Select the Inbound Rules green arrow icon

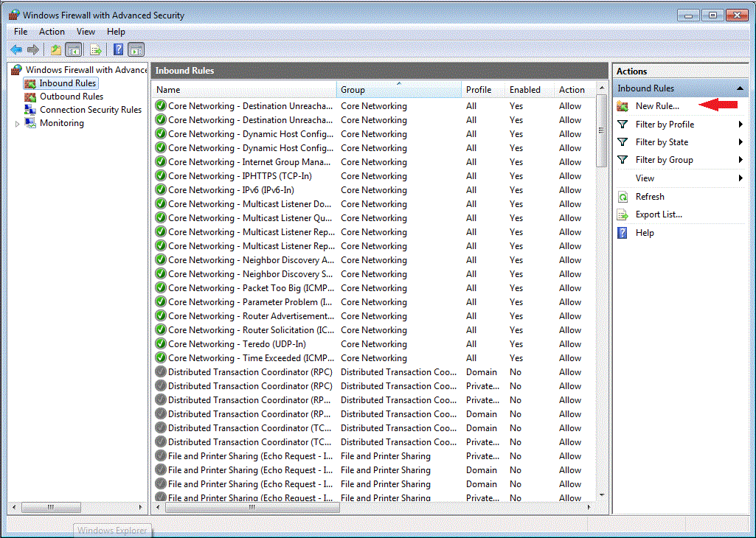pyautogui.click(x=30, y=83)
